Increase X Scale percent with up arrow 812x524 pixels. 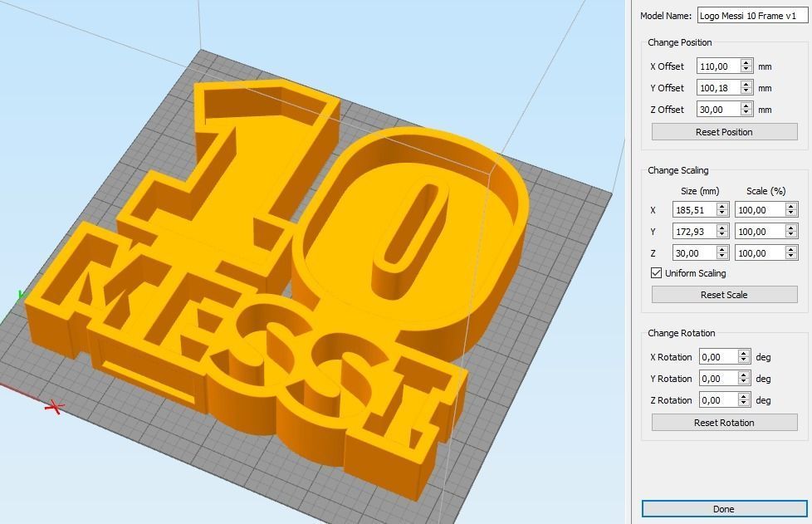(790, 206)
